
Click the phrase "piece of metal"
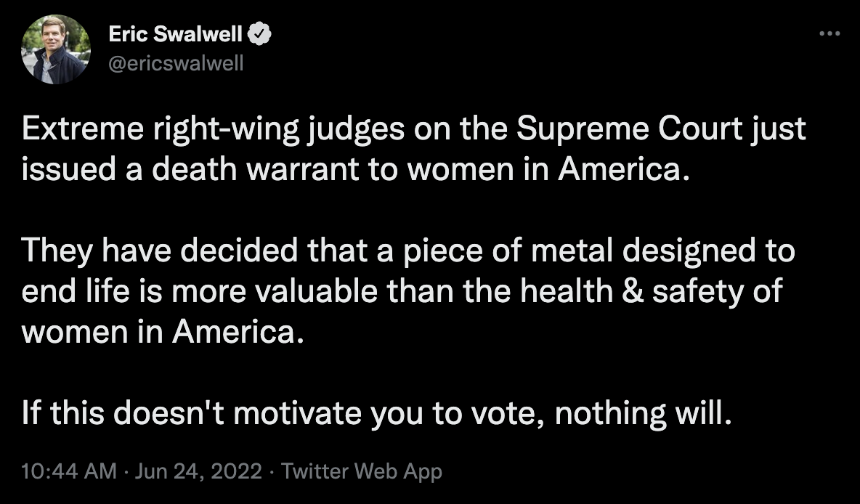point(508,251)
